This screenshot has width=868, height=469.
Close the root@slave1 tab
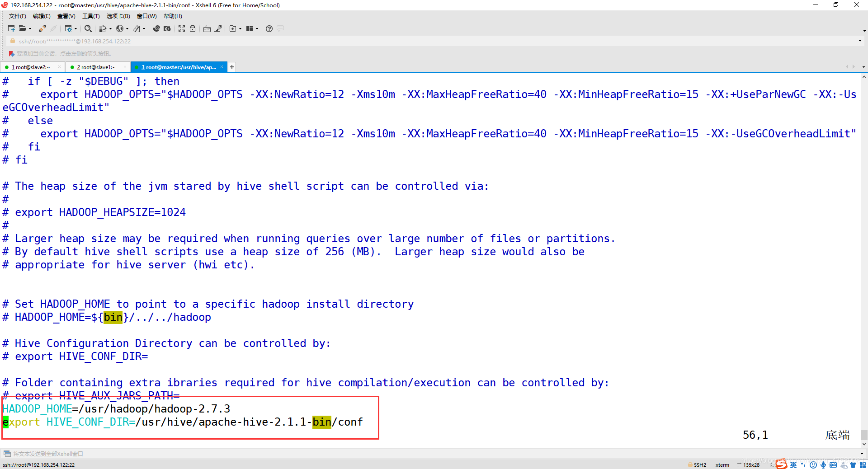coord(125,67)
